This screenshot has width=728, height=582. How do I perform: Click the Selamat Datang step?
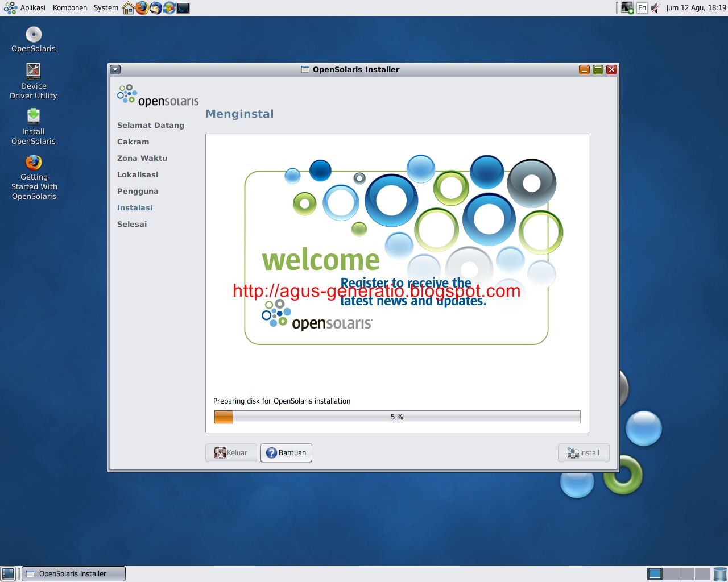[x=151, y=126]
